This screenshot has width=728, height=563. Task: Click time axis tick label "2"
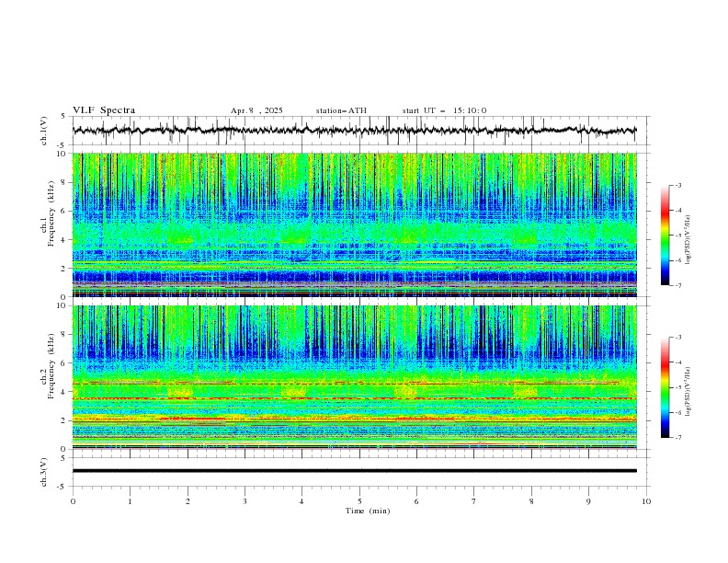point(188,501)
